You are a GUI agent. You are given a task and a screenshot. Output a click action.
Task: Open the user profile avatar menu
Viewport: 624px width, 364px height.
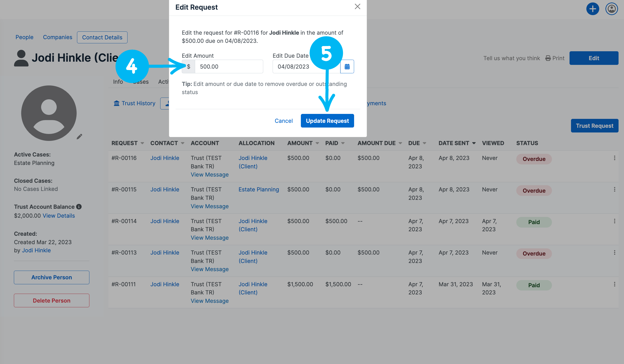[611, 9]
